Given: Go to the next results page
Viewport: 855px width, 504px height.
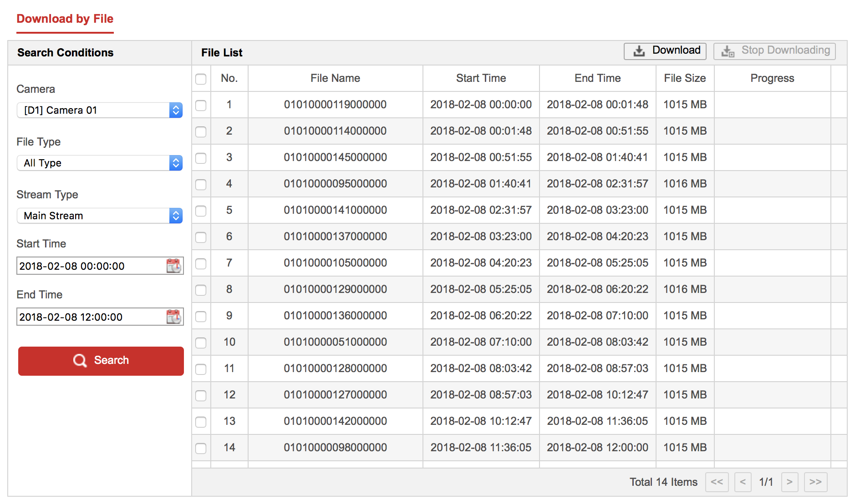Looking at the screenshot, I should tap(790, 482).
